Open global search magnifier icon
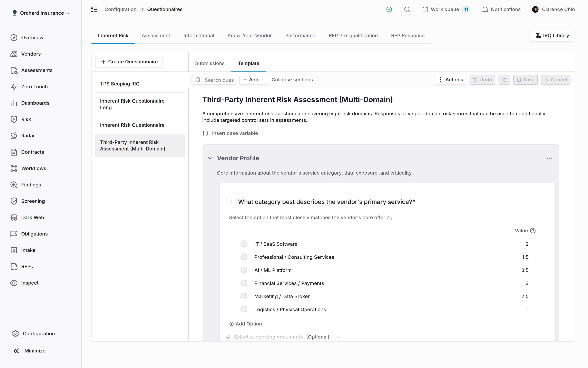 pyautogui.click(x=407, y=9)
